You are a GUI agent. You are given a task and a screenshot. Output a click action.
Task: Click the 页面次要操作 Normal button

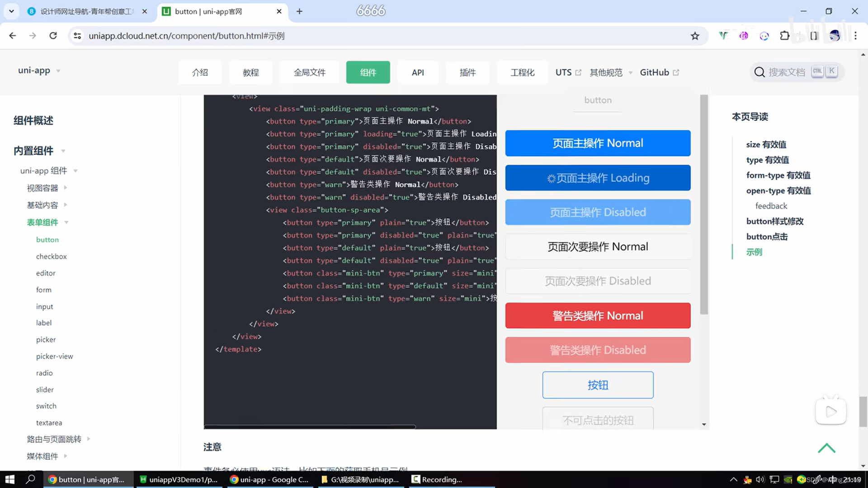[x=598, y=247]
